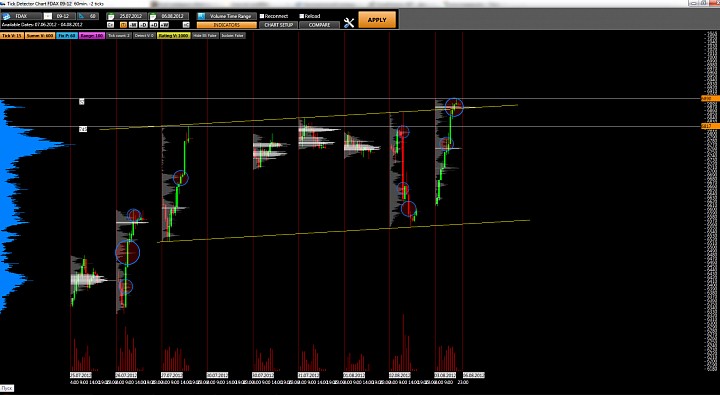Switch to the INDICATORS tab
The image size is (720, 395).
coord(227,25)
